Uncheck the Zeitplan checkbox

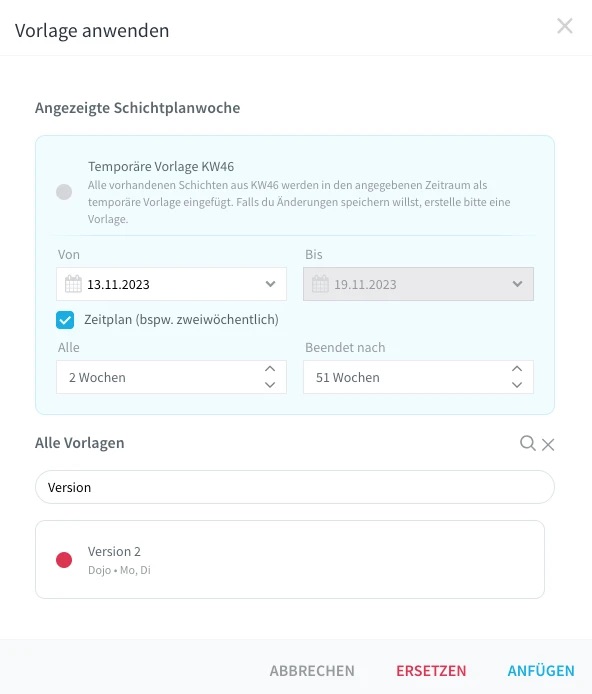click(65, 320)
